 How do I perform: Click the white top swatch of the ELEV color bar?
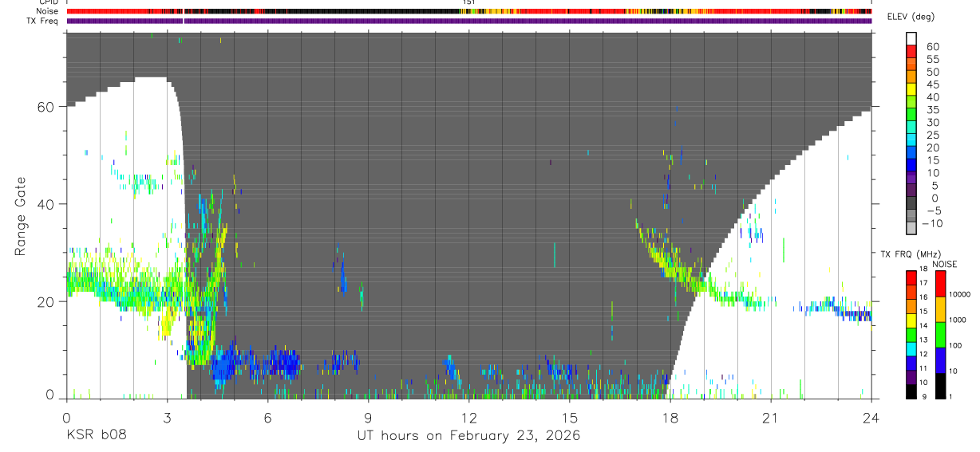pyautogui.click(x=911, y=38)
